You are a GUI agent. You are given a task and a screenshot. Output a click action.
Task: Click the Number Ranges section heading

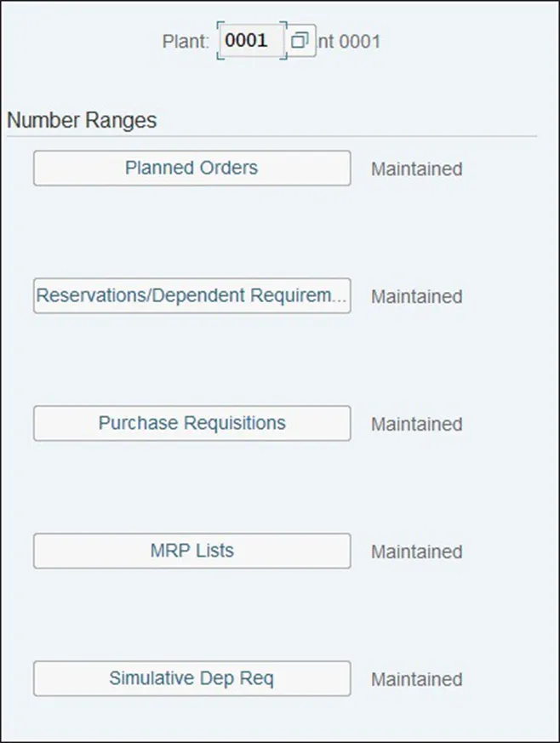pyautogui.click(x=82, y=121)
